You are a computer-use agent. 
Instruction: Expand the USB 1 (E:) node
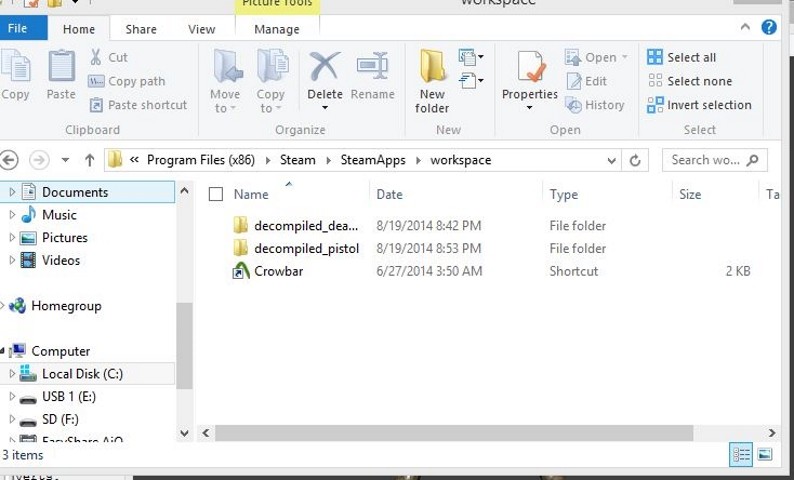coord(12,396)
